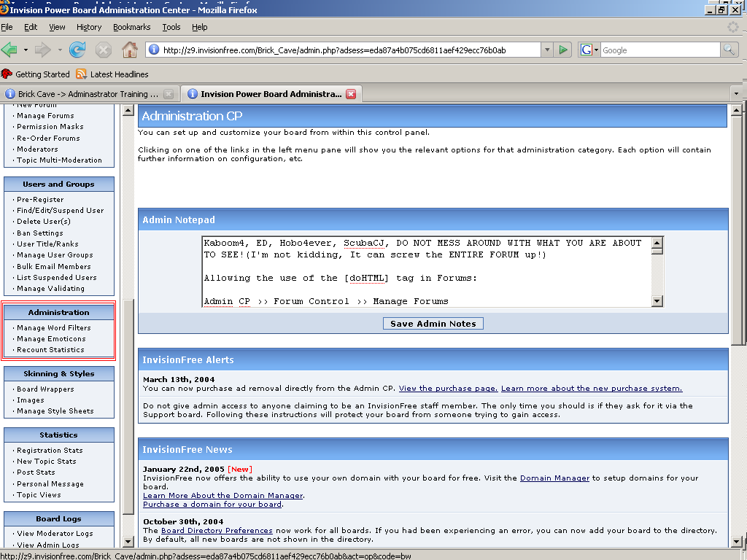Click the browser Back arrow button
The width and height of the screenshot is (747, 560).
coord(9,50)
